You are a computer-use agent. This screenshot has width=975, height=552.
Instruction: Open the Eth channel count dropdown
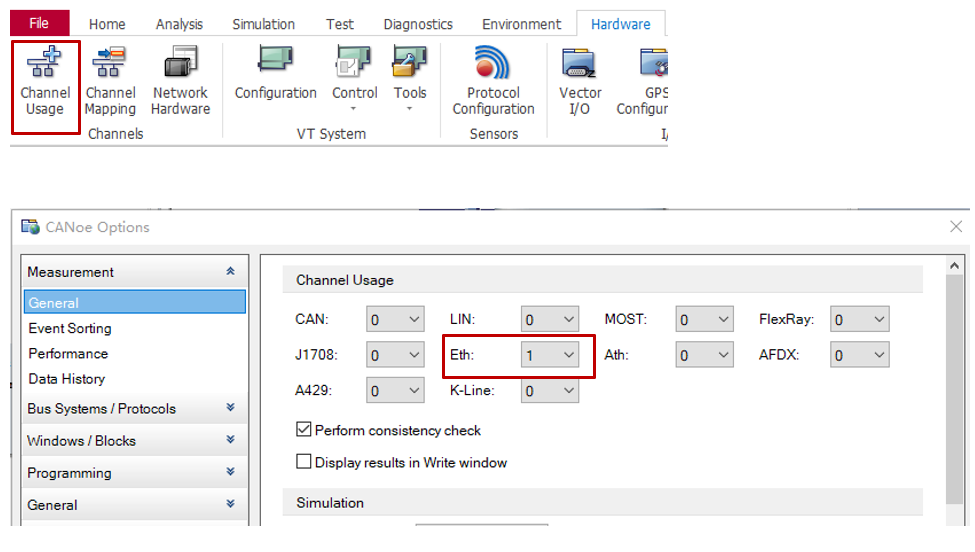(550, 355)
